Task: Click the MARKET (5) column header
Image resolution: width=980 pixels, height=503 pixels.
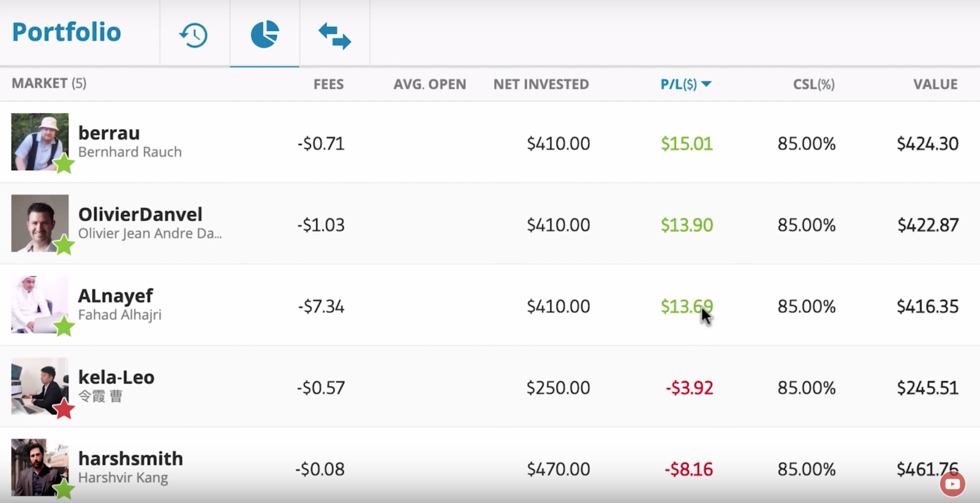Action: click(x=49, y=83)
